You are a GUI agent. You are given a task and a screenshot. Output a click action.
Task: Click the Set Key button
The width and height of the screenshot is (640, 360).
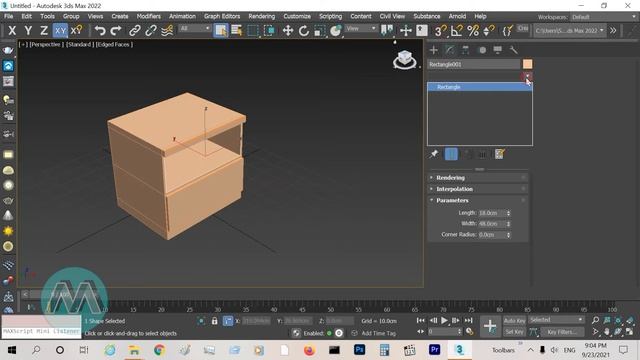(x=514, y=332)
